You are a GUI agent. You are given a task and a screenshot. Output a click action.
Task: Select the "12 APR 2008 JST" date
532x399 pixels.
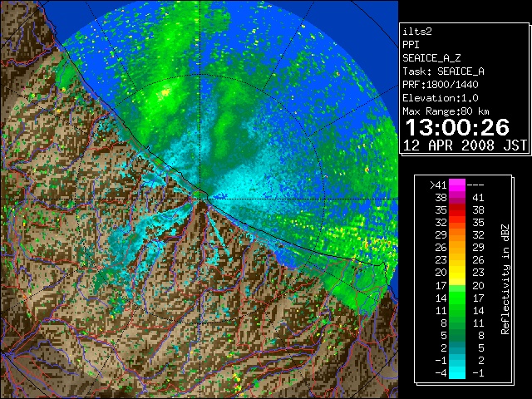coord(465,145)
